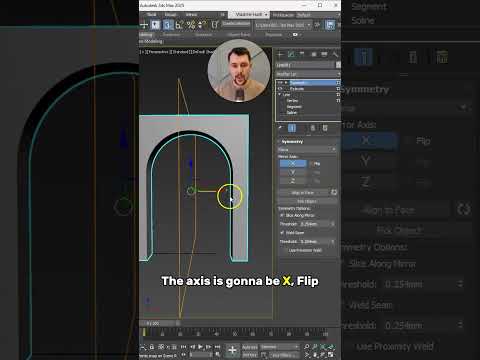
Task: Hide the Extrude modifier with its eye icon
Action: click(280, 89)
